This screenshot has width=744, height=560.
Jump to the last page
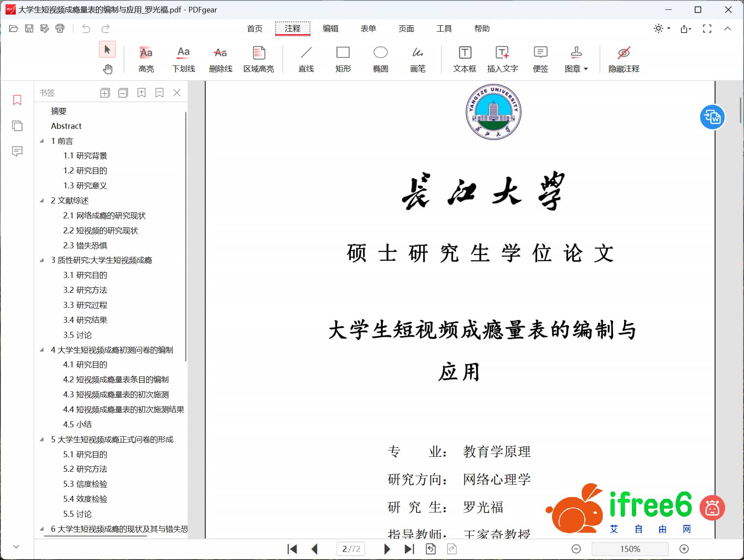point(409,549)
